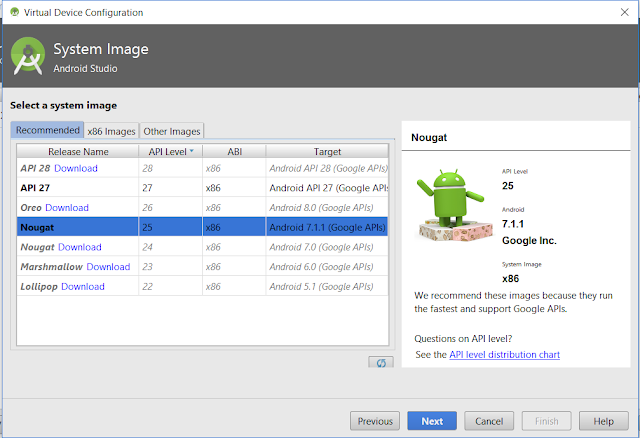Image resolution: width=640 pixels, height=438 pixels.
Task: Download the API 28 system image
Action: 76,168
